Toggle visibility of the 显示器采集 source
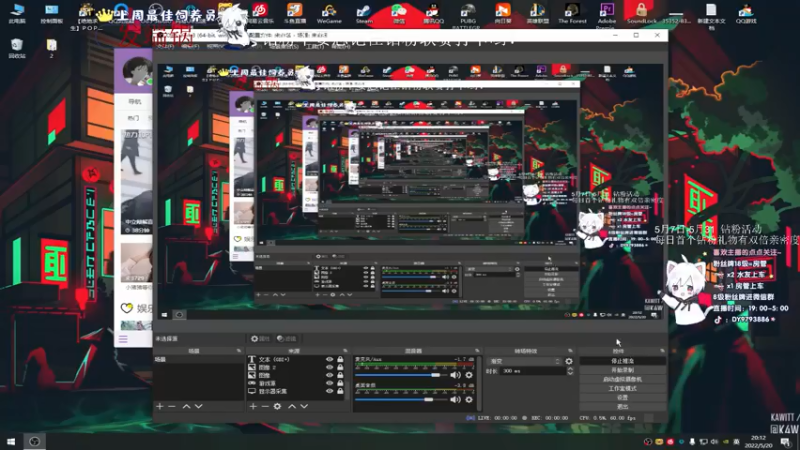This screenshot has height=450, width=800. [329, 391]
